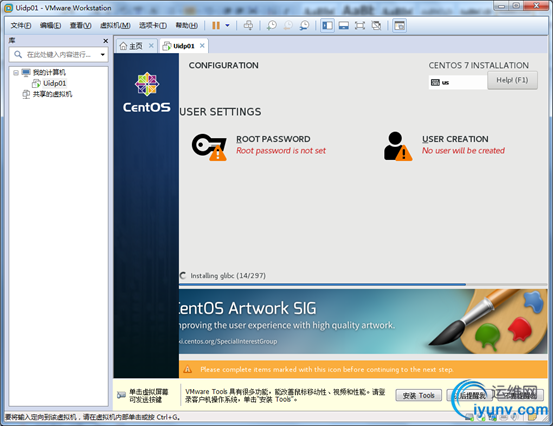
Task: Click the 安装 Tools button
Action: point(419,395)
